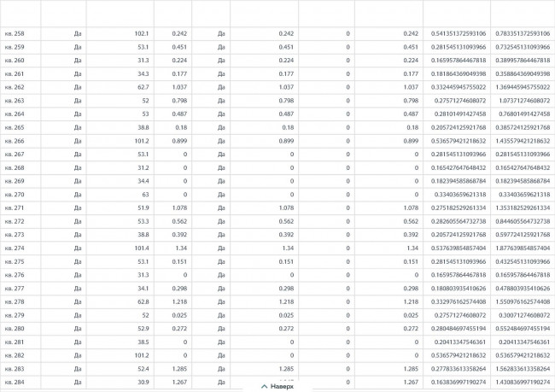Image resolution: width=555 pixels, height=392 pixels.
Task: Select row label кв. 269
Action: tap(15, 181)
